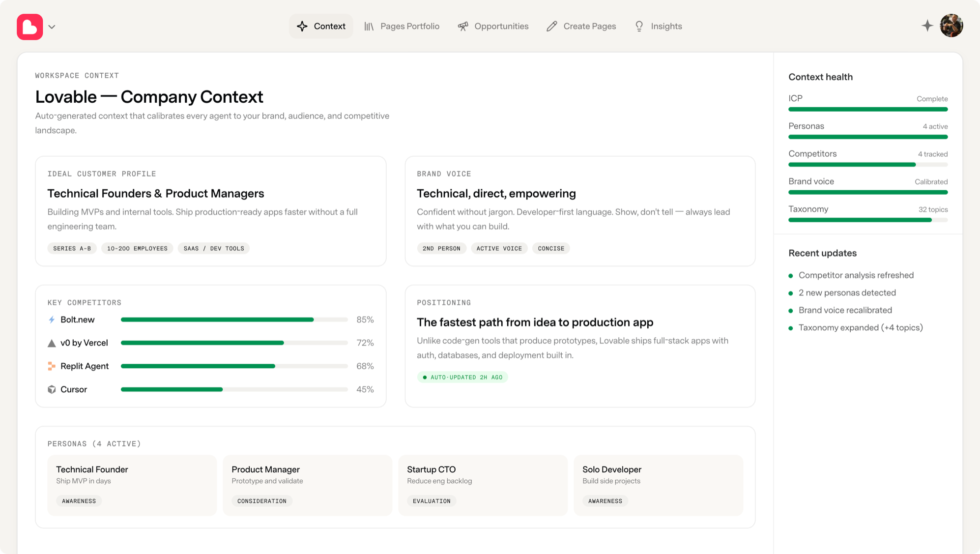This screenshot has width=980, height=554.
Task: Switch to Pages Portfolio tab
Action: click(x=402, y=26)
